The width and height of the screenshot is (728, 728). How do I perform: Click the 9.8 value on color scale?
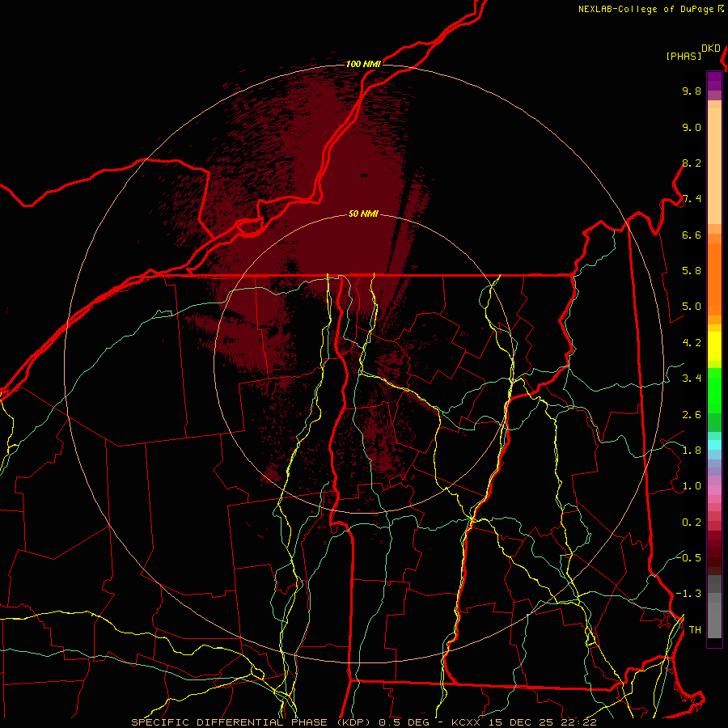(692, 91)
